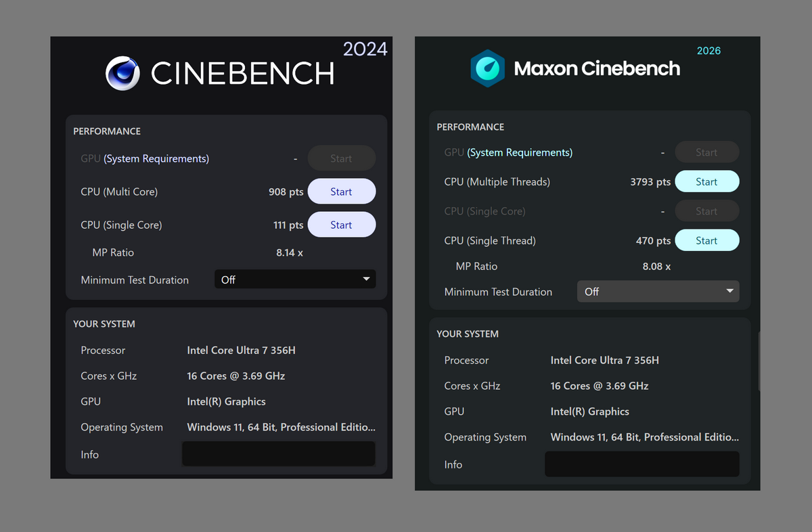Start the CPU (Multi Core) test in Cinebench 2024
This screenshot has width=812, height=532.
[x=342, y=192]
